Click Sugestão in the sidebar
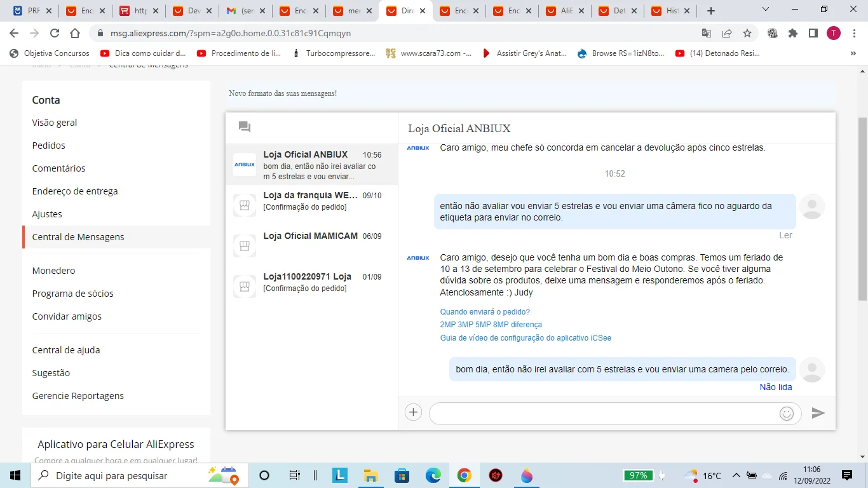Image resolution: width=868 pixels, height=488 pixels. (x=51, y=373)
